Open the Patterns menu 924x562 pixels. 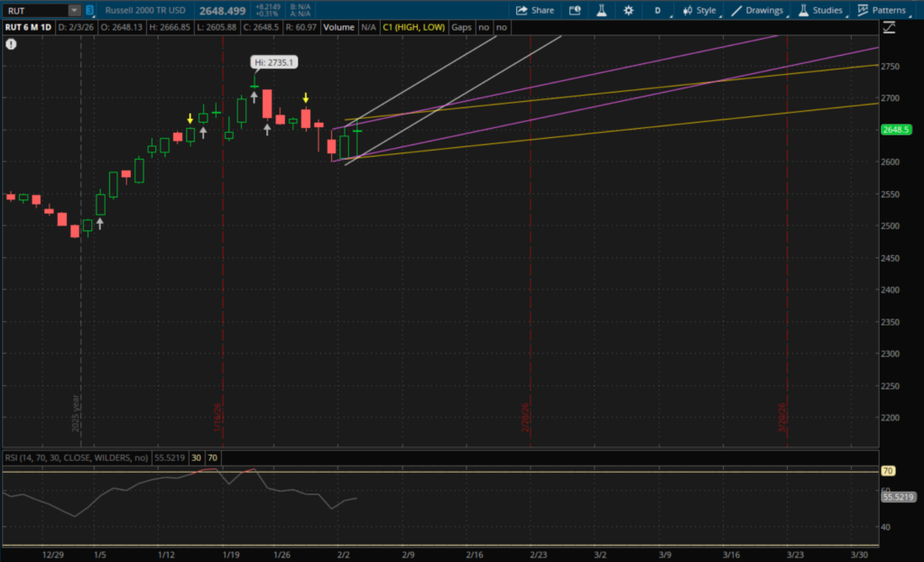(882, 10)
